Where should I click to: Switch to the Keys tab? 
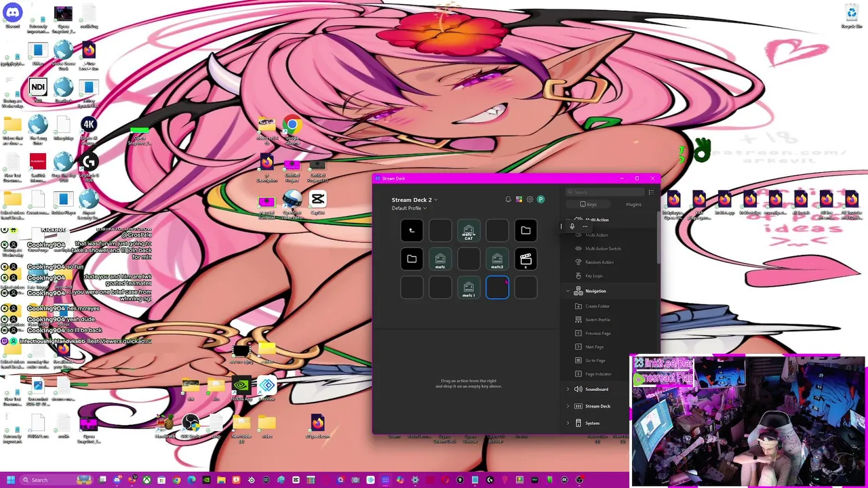pyautogui.click(x=589, y=204)
